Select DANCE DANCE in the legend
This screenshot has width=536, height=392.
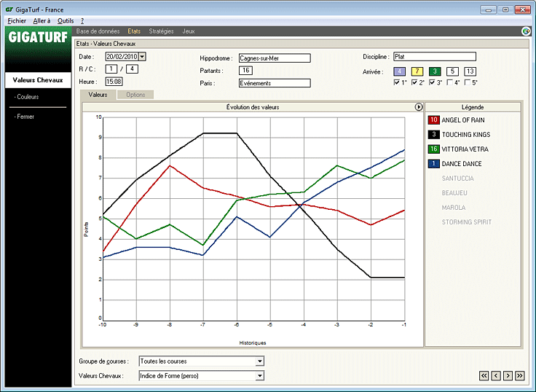coord(462,164)
